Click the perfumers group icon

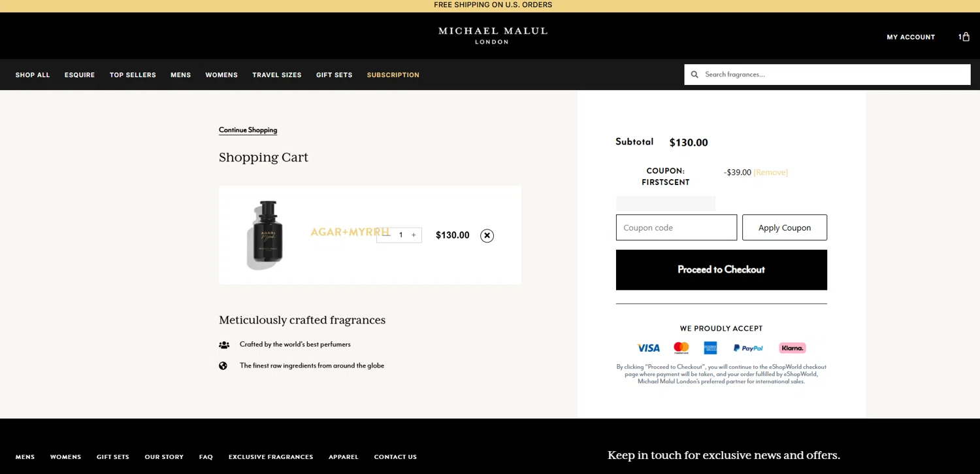[224, 345]
